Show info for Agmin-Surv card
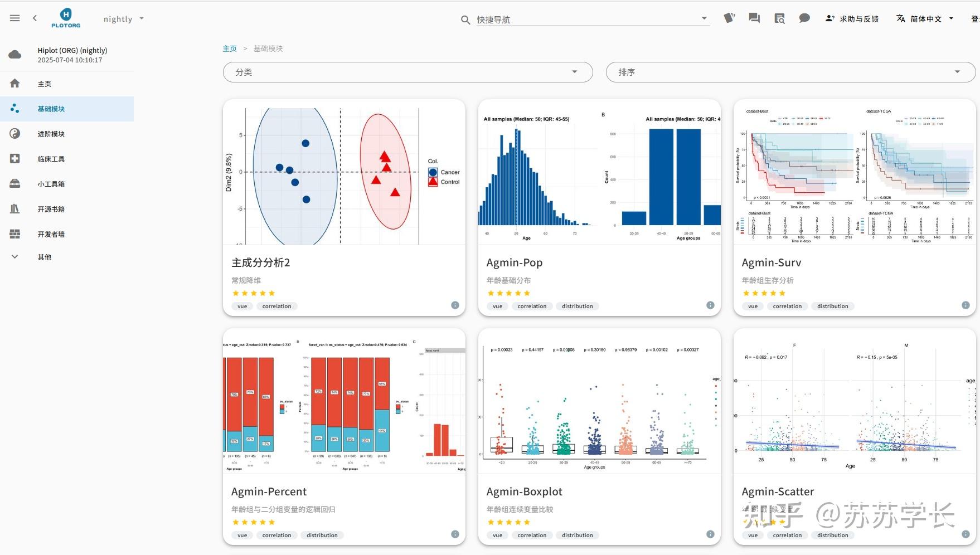This screenshot has height=555, width=980. [x=966, y=305]
